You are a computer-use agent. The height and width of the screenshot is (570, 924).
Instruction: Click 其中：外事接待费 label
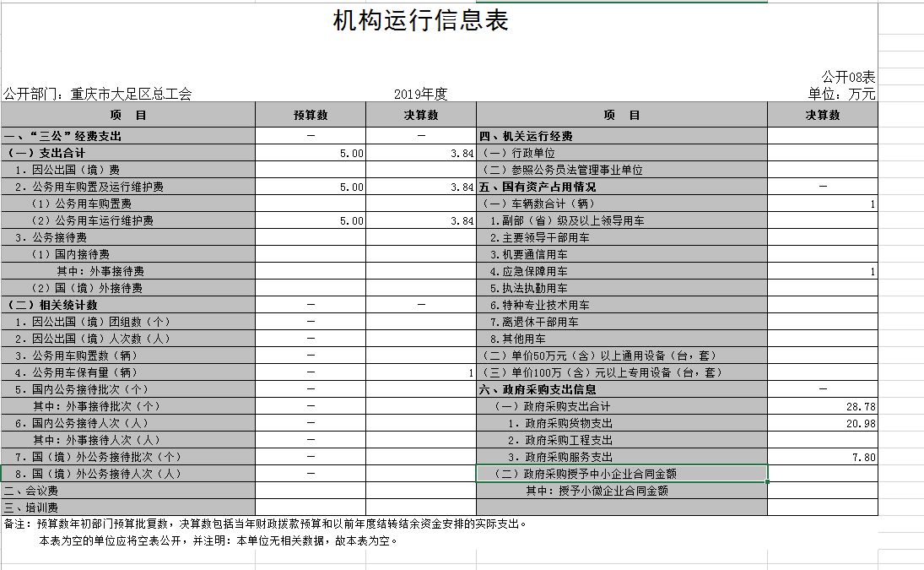tap(100, 271)
